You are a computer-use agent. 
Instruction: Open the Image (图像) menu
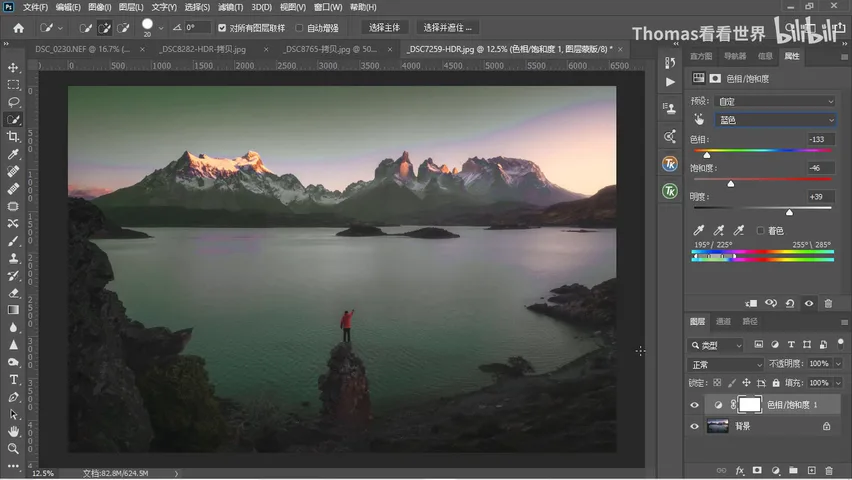pos(99,7)
